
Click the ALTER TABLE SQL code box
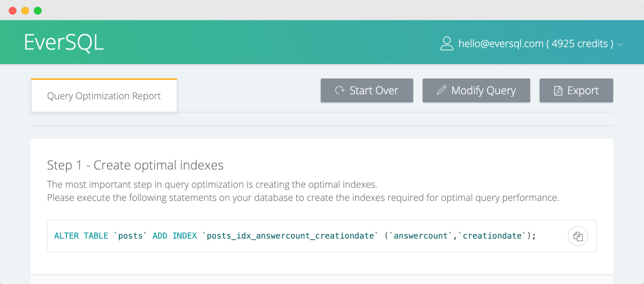[322, 236]
